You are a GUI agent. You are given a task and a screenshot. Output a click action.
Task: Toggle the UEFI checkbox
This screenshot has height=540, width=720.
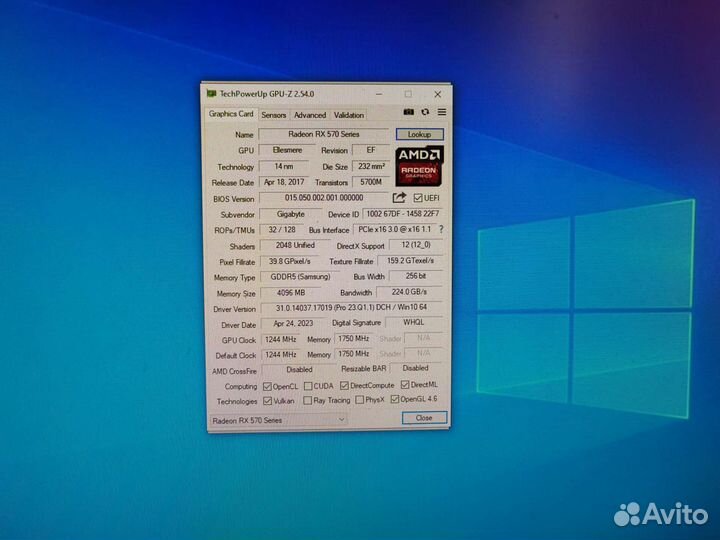tap(417, 198)
